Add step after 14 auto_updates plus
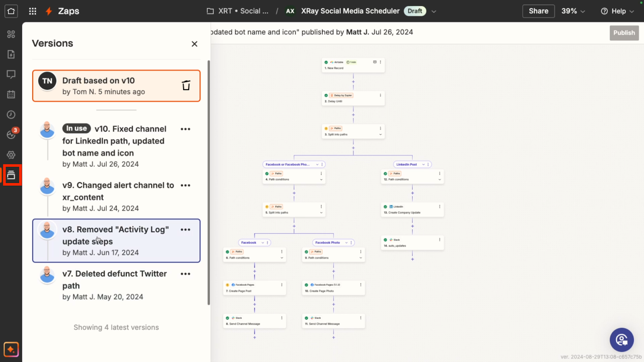Viewport: 644px width, 362px height. click(x=413, y=259)
